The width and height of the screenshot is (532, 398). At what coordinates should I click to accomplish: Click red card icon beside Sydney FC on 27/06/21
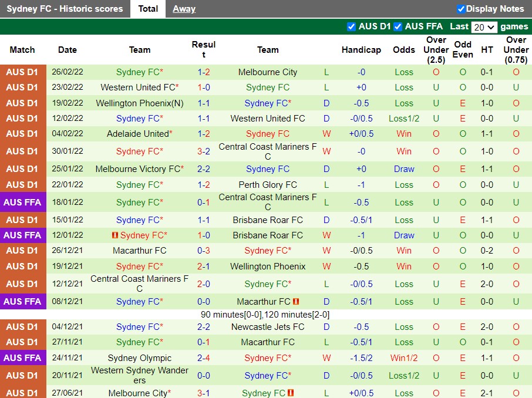click(291, 393)
